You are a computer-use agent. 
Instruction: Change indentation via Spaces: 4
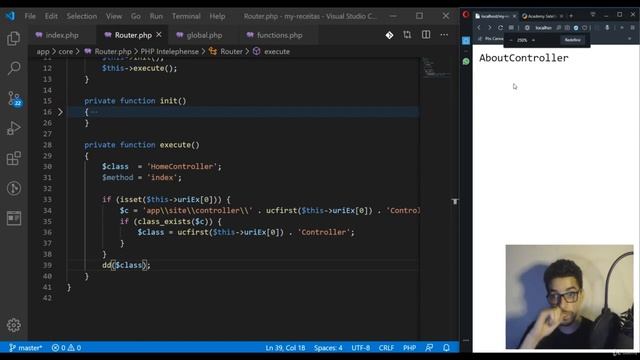(x=328, y=348)
